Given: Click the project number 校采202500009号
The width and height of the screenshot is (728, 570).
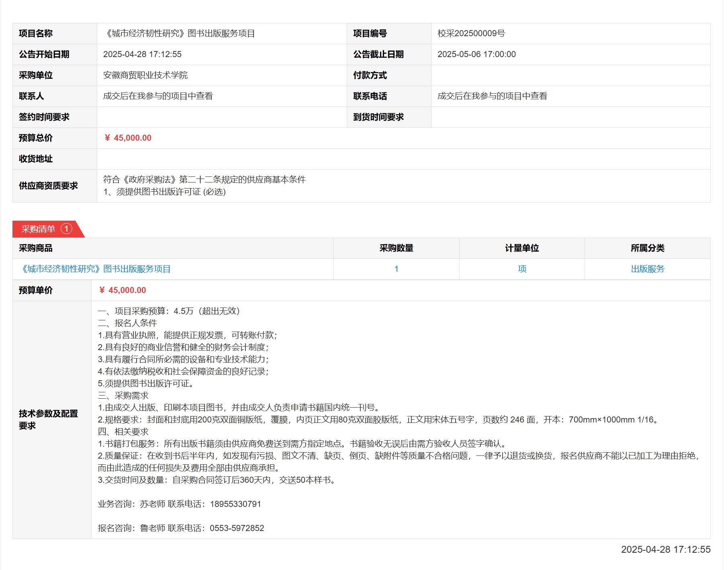Looking at the screenshot, I should click(x=471, y=33).
